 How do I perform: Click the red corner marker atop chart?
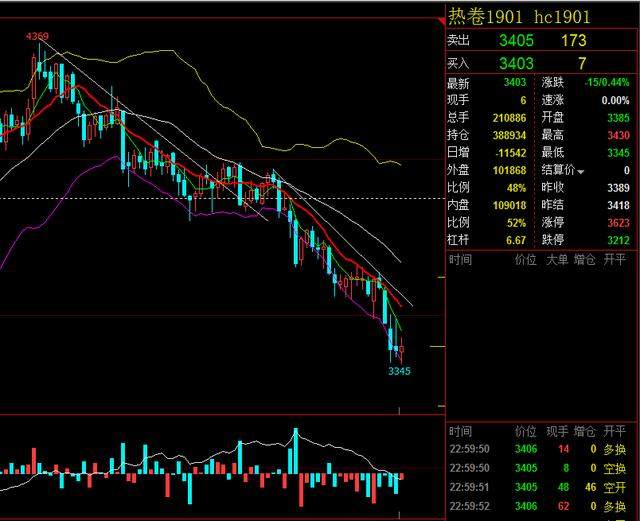click(x=441, y=21)
